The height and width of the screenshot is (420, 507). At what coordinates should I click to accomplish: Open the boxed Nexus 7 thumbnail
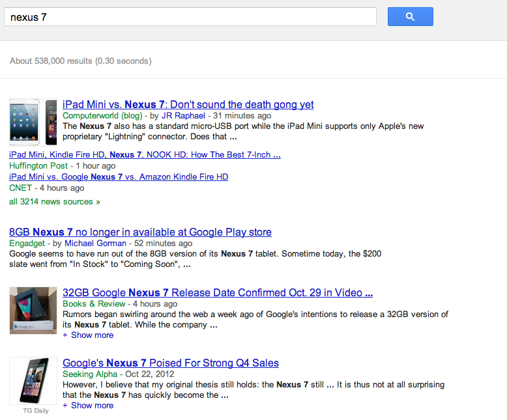33,311
